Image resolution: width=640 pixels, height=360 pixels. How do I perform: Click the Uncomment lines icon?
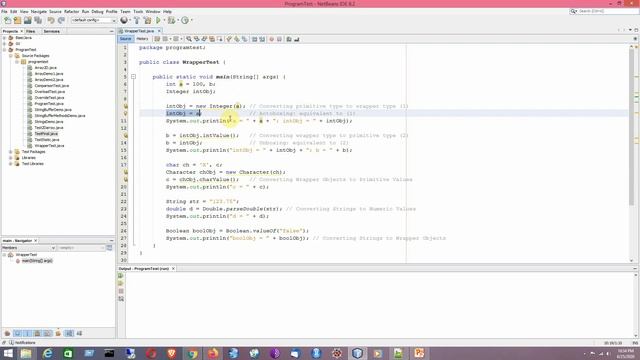[x=297, y=39]
